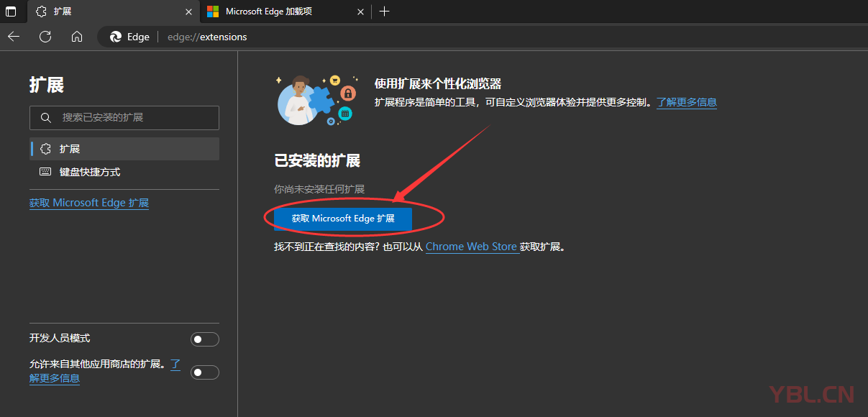Close the Microsoft Edge 加载项 tab

(361, 12)
